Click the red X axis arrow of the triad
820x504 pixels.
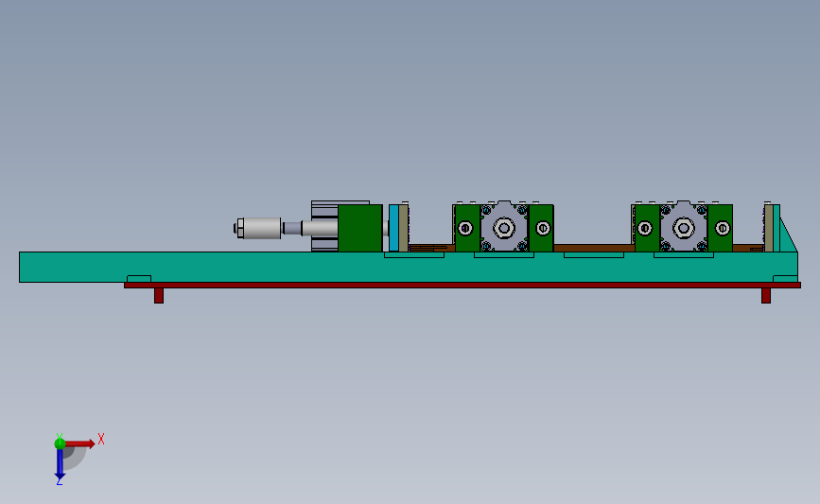tap(79, 443)
